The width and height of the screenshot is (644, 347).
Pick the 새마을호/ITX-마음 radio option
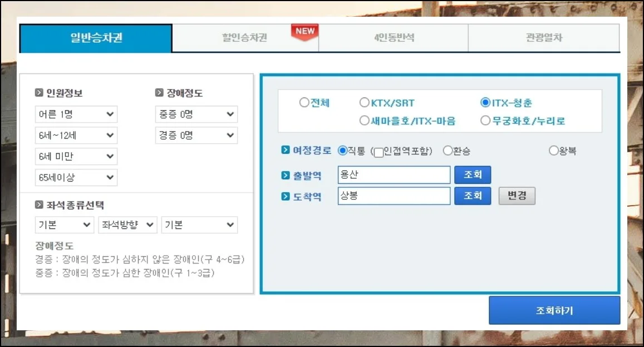(365, 120)
